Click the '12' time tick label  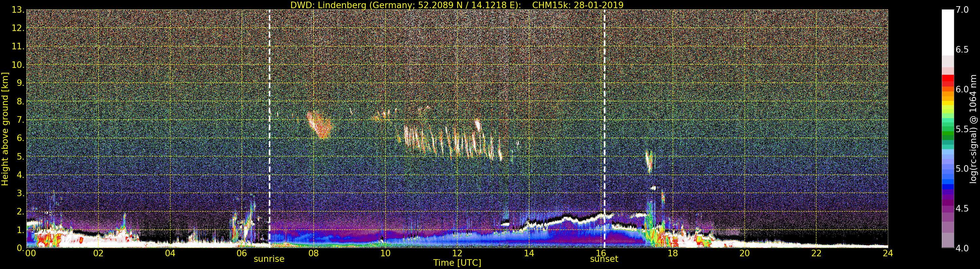(457, 253)
